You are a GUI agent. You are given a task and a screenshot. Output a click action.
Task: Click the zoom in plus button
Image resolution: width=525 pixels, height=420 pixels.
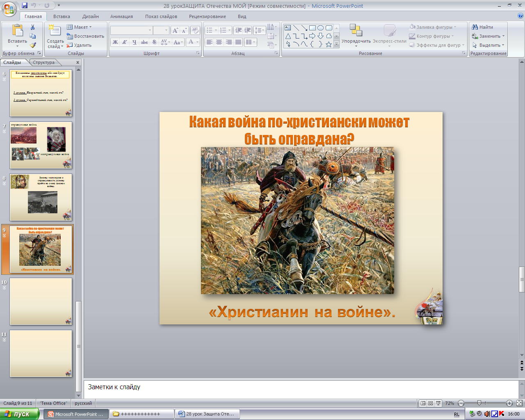pos(509,403)
